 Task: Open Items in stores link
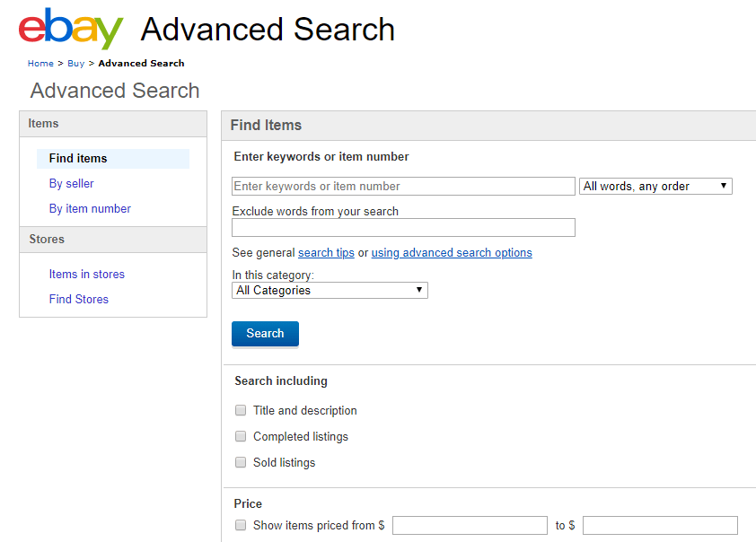(x=87, y=274)
